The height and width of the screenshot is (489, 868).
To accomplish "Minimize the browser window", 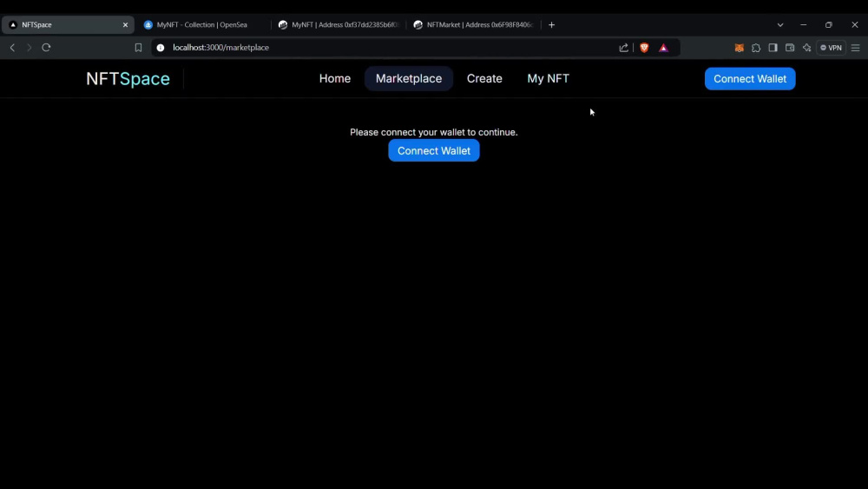I will [x=803, y=24].
